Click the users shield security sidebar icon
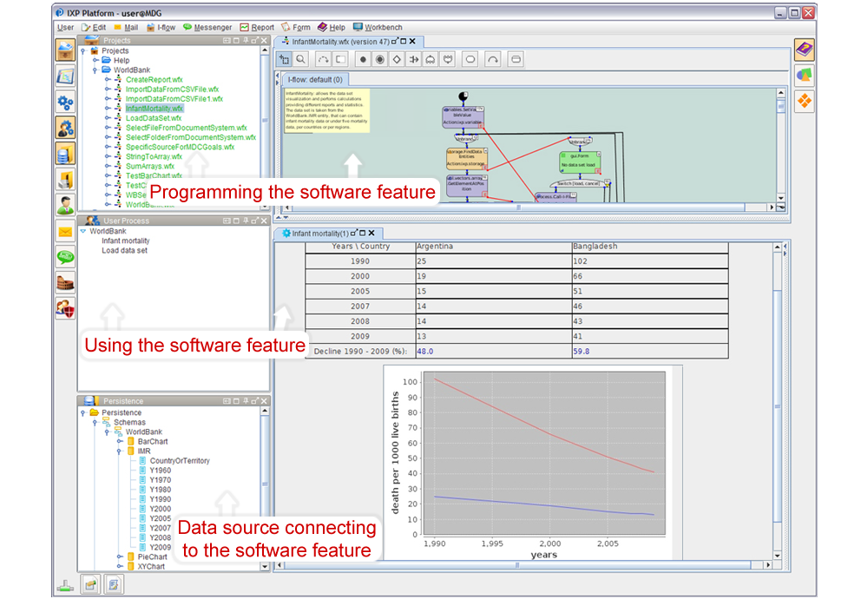The image size is (868, 599). [x=65, y=308]
